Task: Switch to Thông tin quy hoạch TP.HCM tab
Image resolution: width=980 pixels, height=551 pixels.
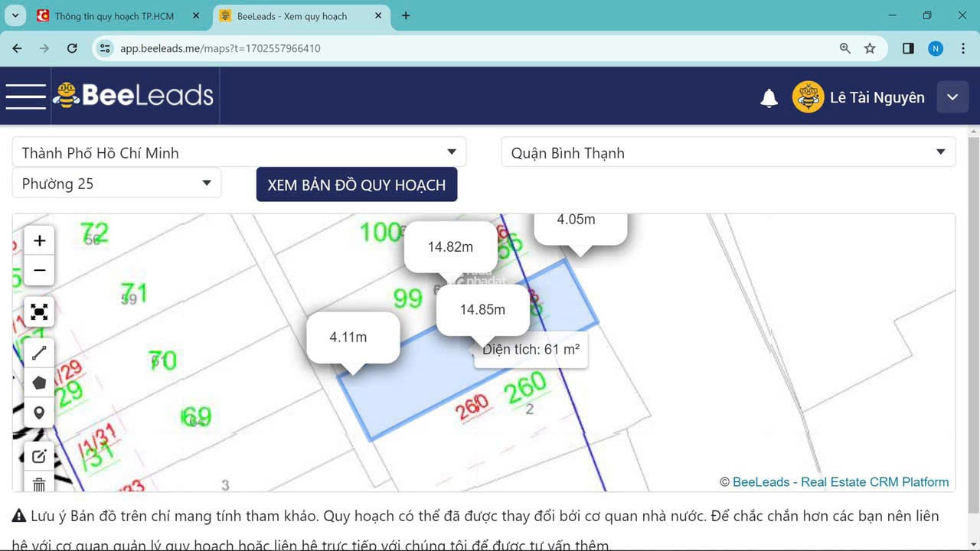Action: coord(115,16)
